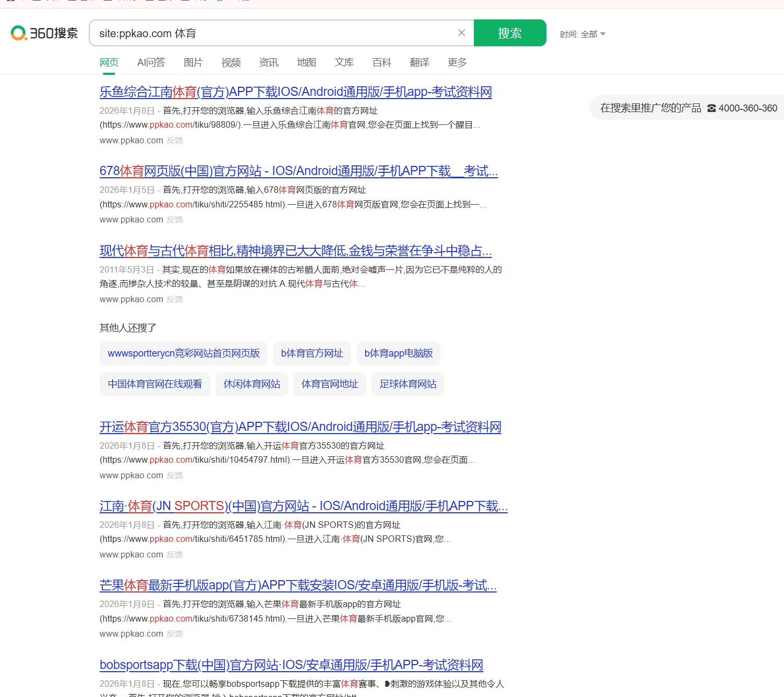Click 反馈 under the 678体育网页版 result

point(174,220)
